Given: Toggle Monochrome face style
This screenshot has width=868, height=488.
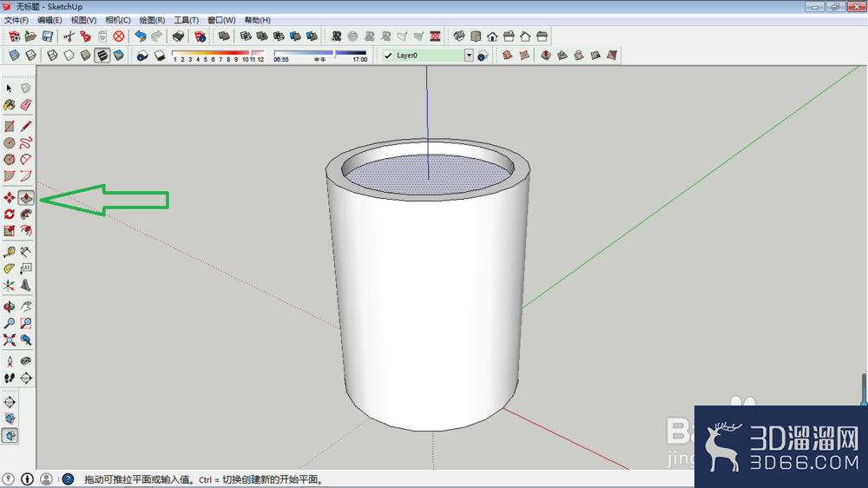Looking at the screenshot, I should [118, 56].
